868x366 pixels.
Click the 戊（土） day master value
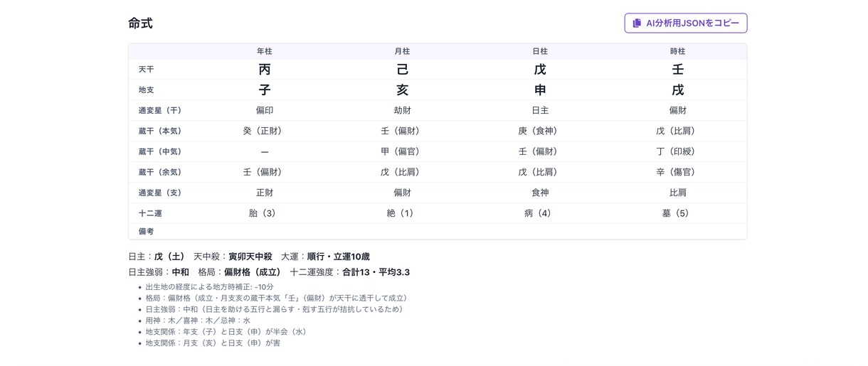coord(169,257)
